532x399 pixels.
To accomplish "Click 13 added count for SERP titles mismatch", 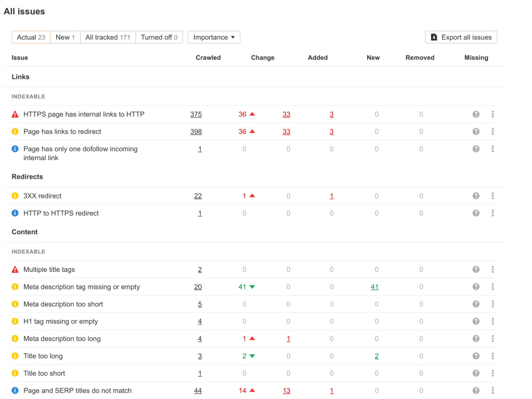I will tap(286, 391).
